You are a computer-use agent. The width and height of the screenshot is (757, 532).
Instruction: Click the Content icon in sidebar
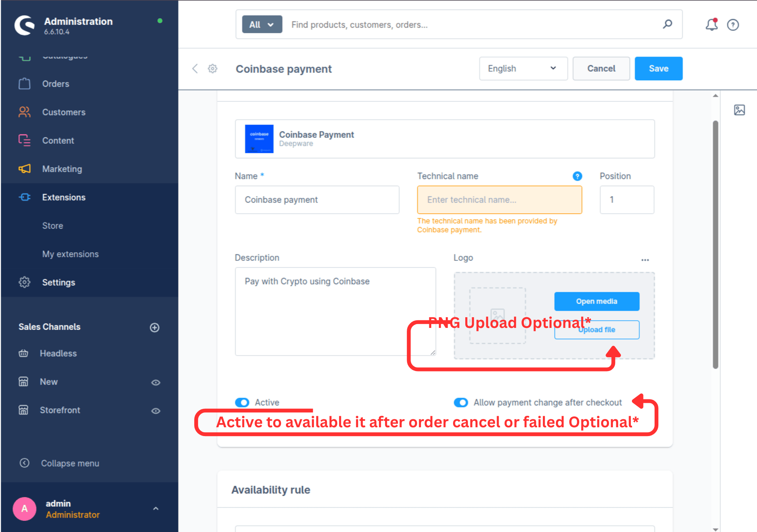click(24, 140)
